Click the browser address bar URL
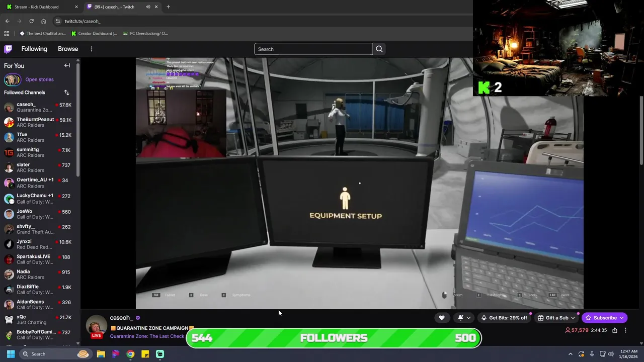 (83, 21)
